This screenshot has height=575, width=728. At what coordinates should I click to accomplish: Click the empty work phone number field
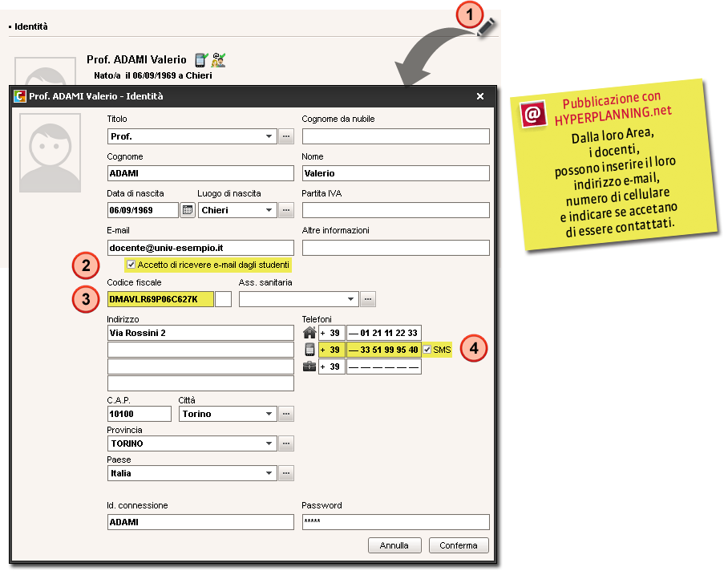[384, 366]
